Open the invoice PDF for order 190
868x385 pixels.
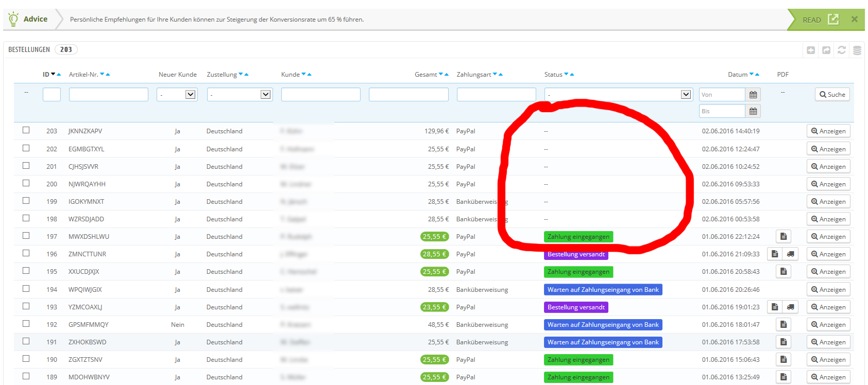(x=784, y=360)
